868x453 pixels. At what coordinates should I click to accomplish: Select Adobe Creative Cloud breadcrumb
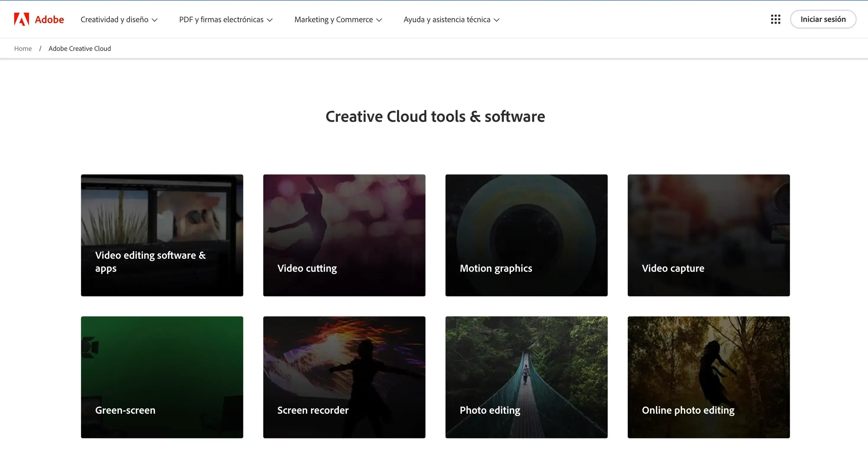click(x=80, y=48)
